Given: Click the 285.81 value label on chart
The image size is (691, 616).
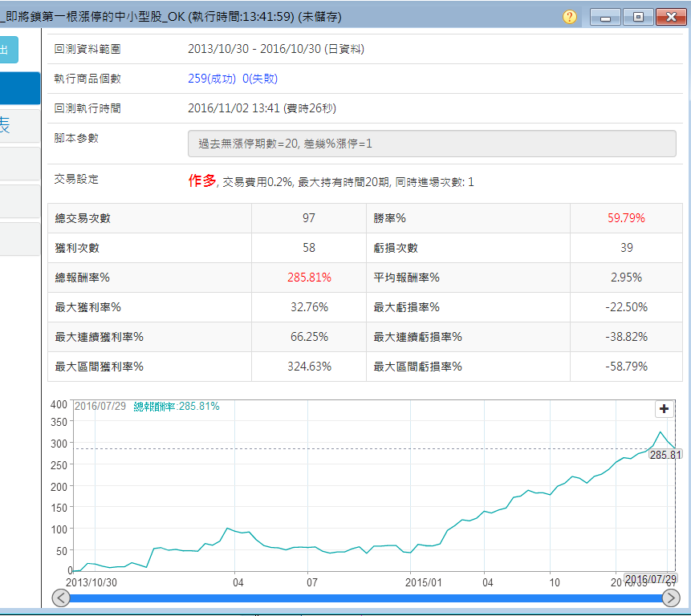Looking at the screenshot, I should [665, 455].
